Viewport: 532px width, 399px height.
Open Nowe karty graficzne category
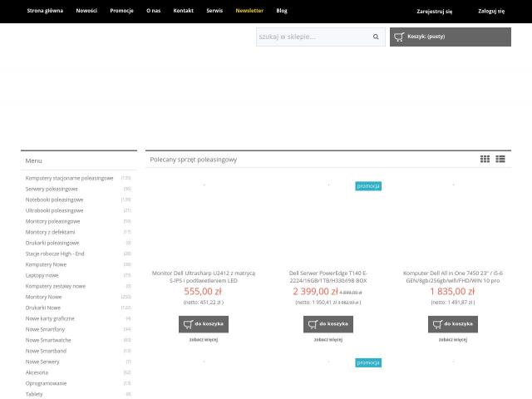pos(50,318)
